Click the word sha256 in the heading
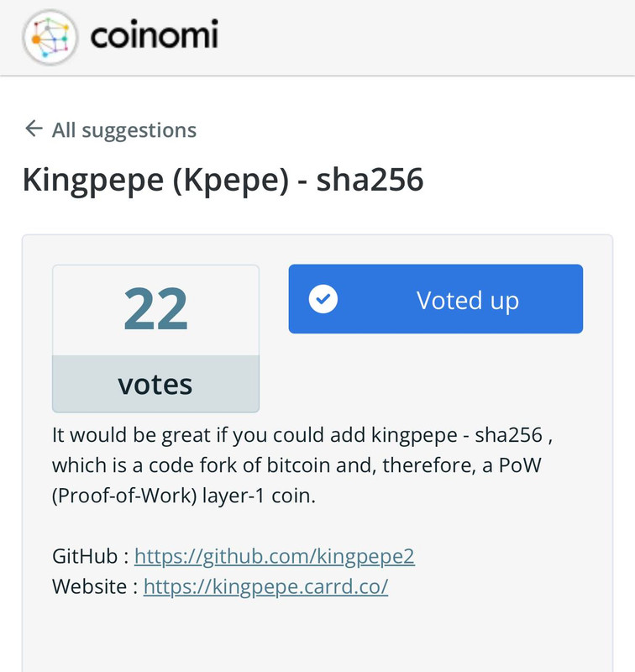Image resolution: width=635 pixels, height=672 pixels. (x=370, y=179)
